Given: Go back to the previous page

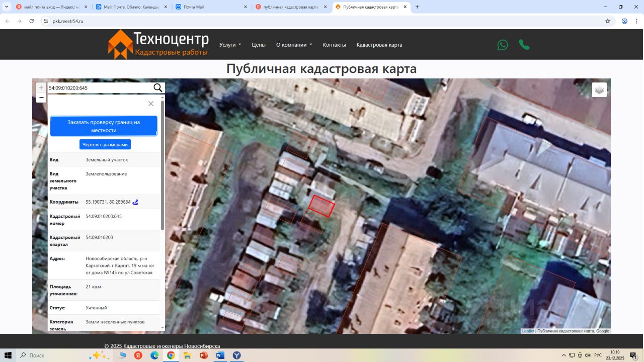Looking at the screenshot, I should tap(7, 21).
